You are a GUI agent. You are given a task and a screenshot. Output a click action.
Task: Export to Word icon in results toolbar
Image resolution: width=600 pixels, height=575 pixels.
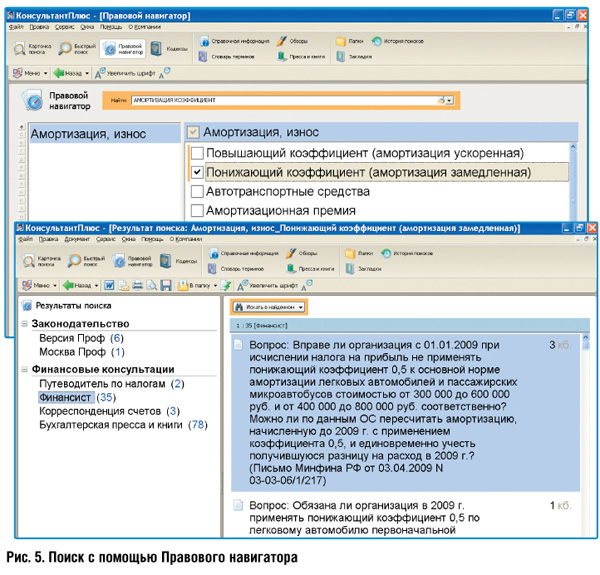109,285
